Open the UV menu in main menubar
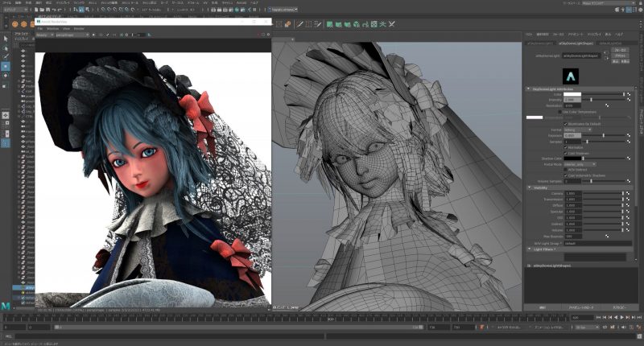Screen dimensions: 644x346 (205, 2)
